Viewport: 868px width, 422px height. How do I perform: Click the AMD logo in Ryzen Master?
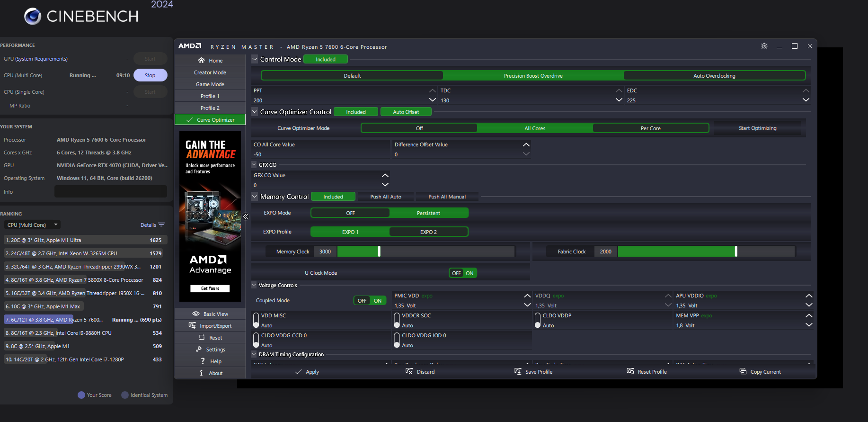click(x=190, y=46)
